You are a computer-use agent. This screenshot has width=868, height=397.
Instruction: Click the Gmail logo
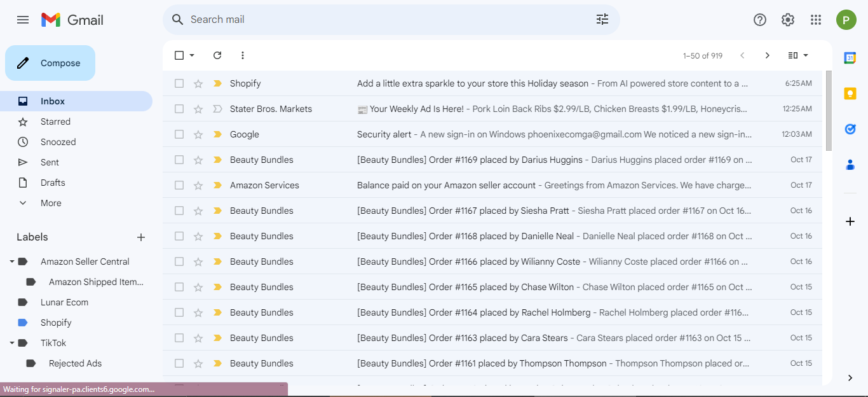coord(72,20)
